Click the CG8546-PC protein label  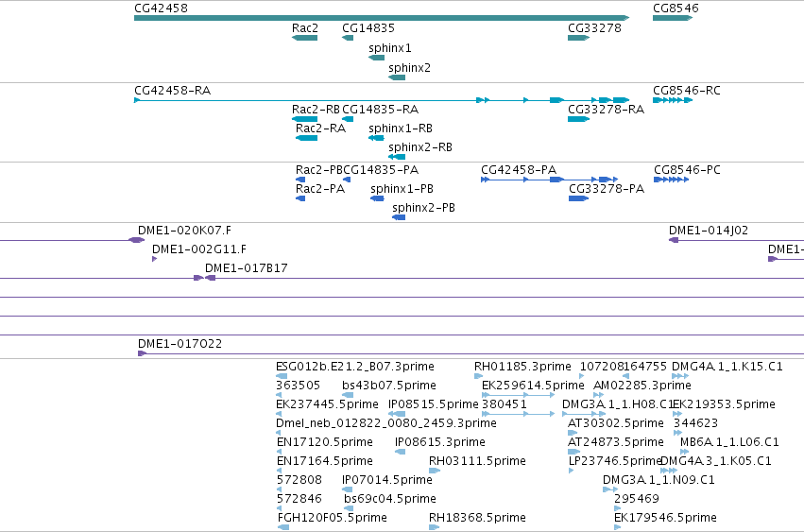pos(687,170)
